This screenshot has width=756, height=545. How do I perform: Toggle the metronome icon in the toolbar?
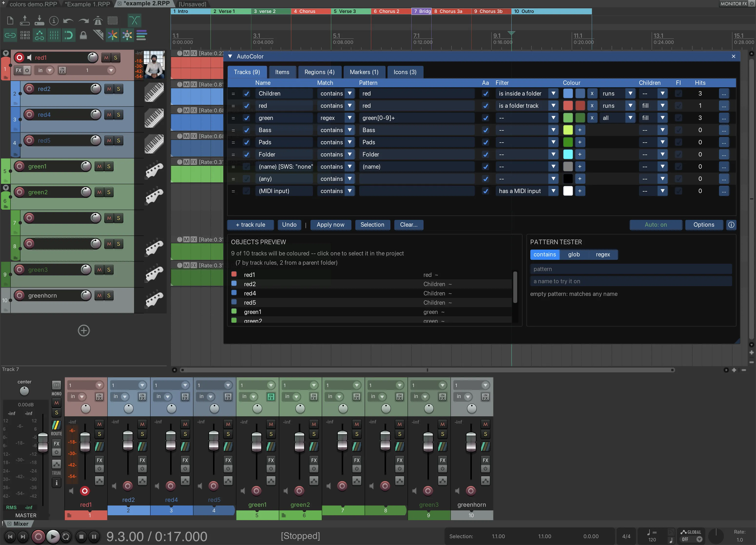pos(98,21)
